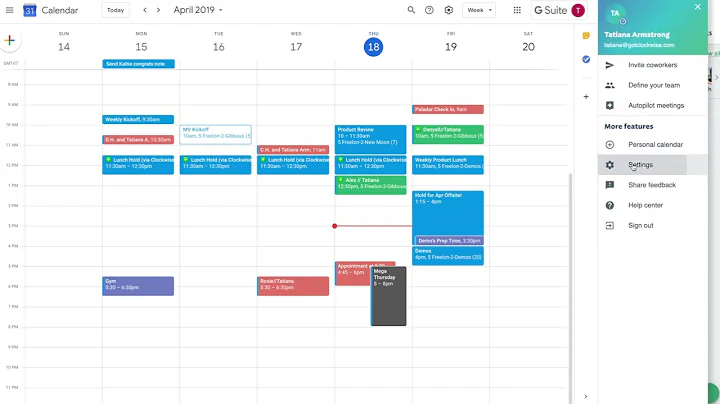Select Sign out menu item
Screen dimensions: 720x404
[x=652, y=225]
